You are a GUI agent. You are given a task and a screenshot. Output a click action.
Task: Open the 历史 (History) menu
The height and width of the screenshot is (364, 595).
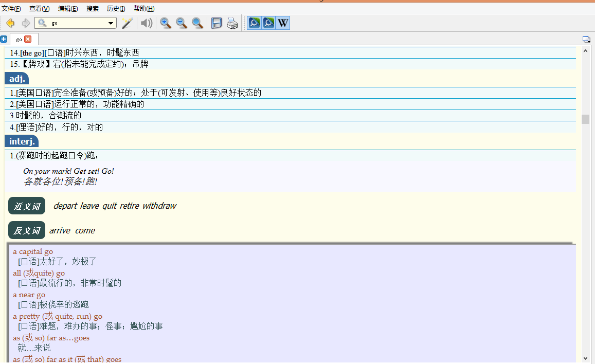(116, 9)
